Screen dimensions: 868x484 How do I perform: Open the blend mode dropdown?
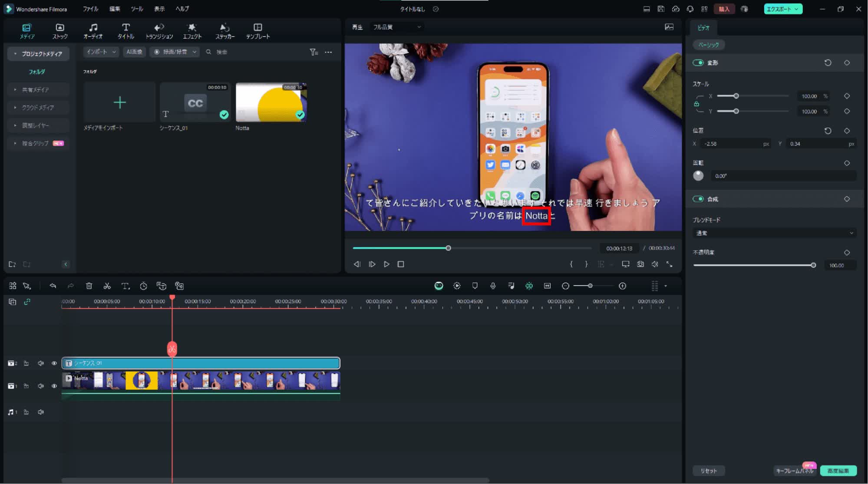775,233
